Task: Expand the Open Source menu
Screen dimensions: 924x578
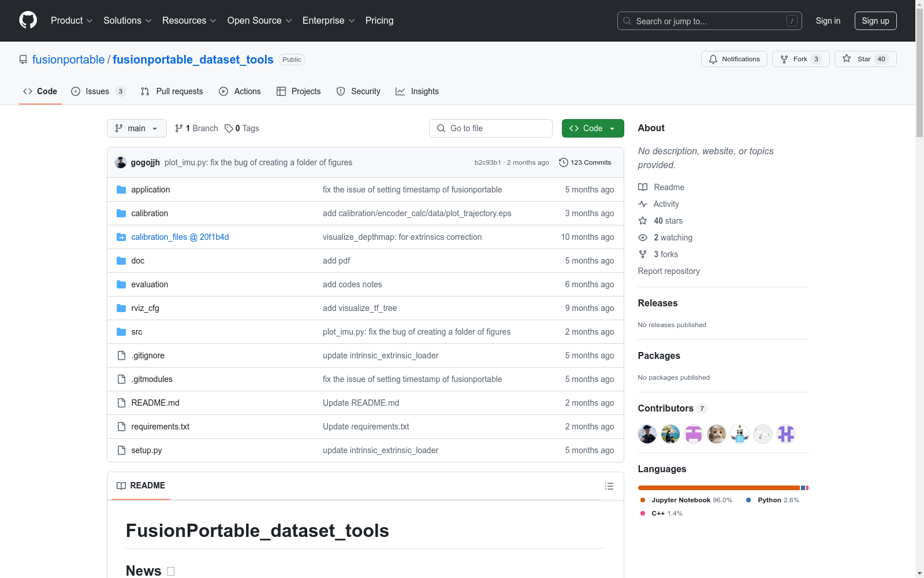Action: (260, 20)
